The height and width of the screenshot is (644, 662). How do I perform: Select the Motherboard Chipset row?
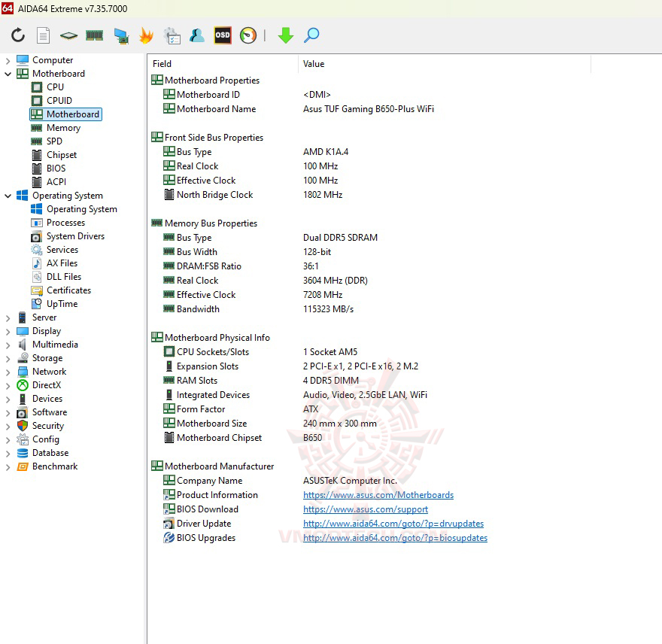pyautogui.click(x=242, y=438)
